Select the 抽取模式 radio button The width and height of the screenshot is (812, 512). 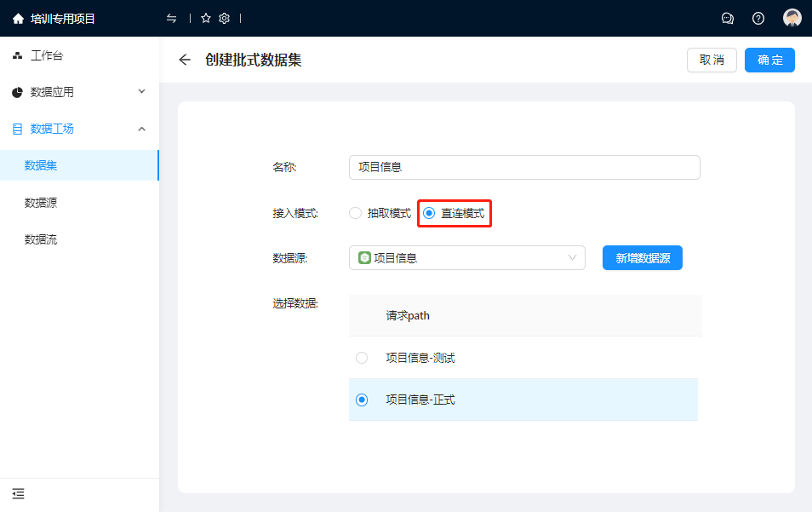356,213
